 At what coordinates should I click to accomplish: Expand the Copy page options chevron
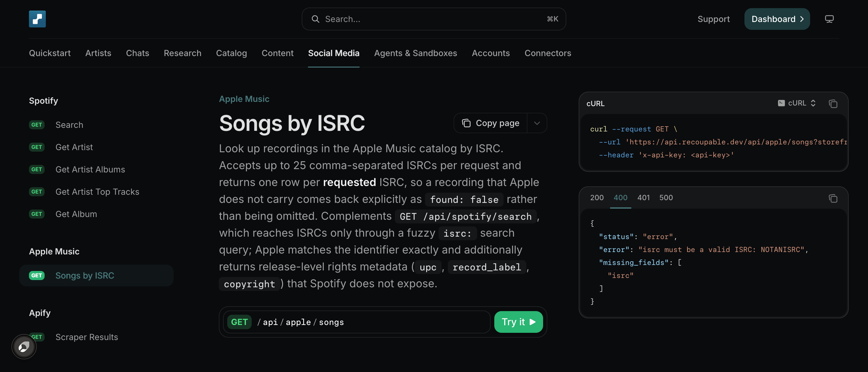[x=537, y=123]
